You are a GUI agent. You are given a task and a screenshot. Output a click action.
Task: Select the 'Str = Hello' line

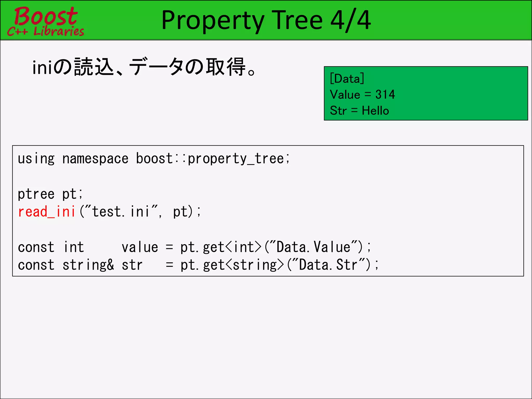click(360, 110)
